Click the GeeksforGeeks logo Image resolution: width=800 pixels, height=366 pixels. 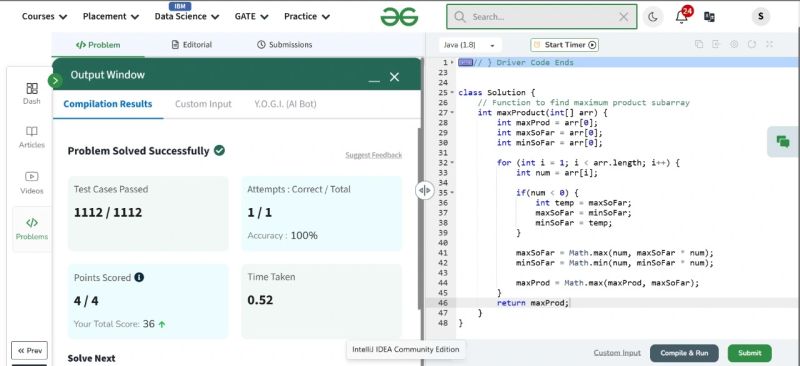399,17
